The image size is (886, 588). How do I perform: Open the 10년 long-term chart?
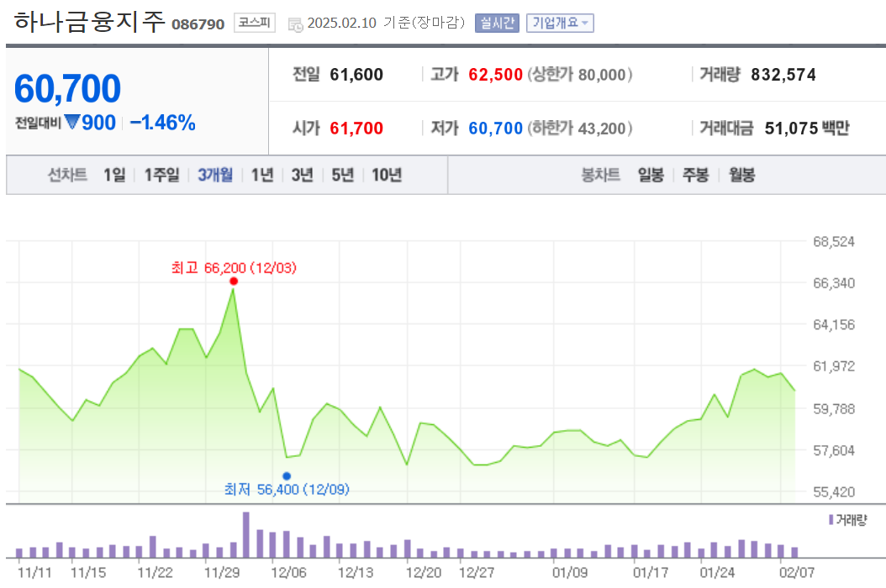point(386,176)
